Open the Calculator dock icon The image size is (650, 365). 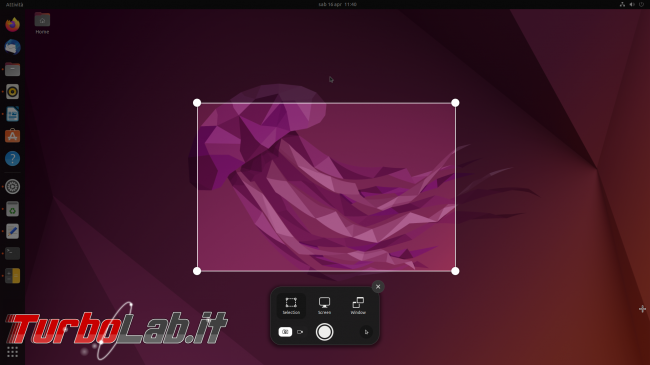click(x=12, y=276)
